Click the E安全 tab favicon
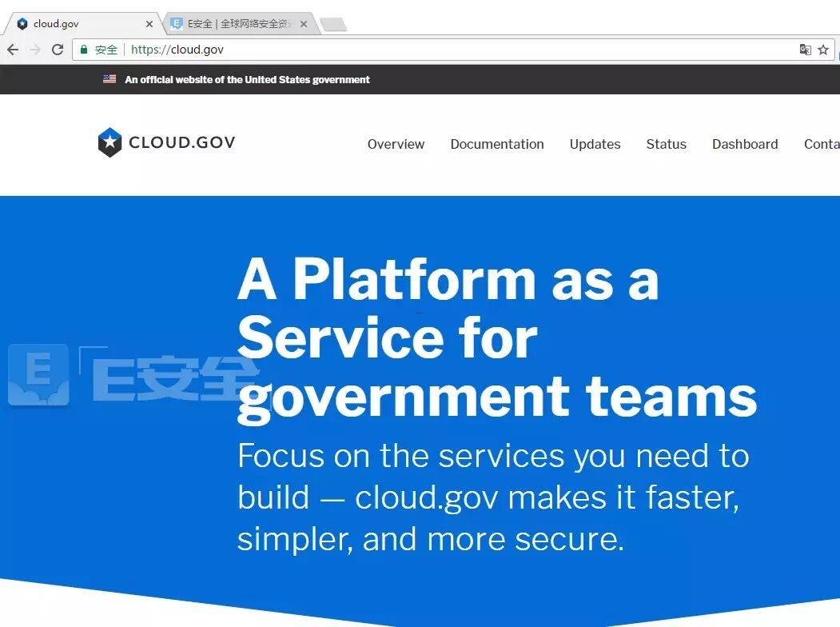The image size is (840, 627). (176, 23)
